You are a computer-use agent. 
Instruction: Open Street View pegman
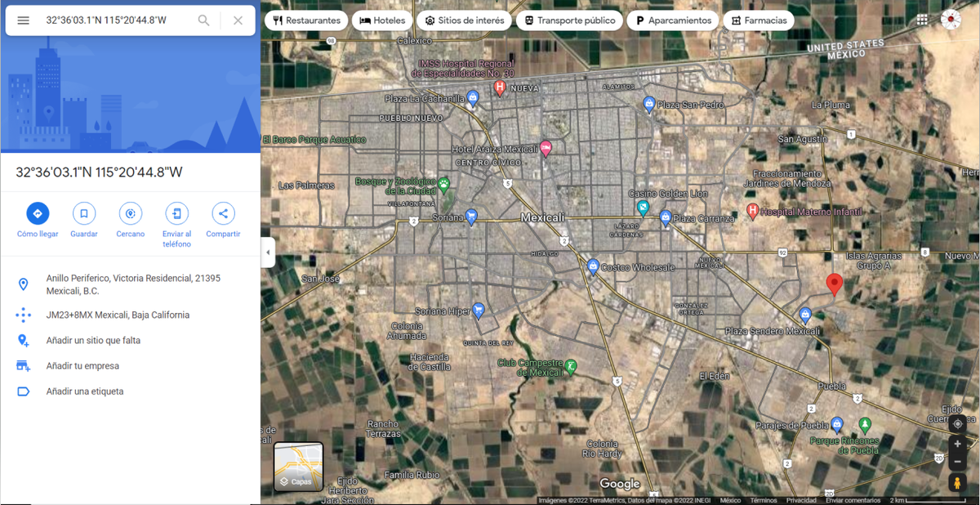(x=957, y=483)
